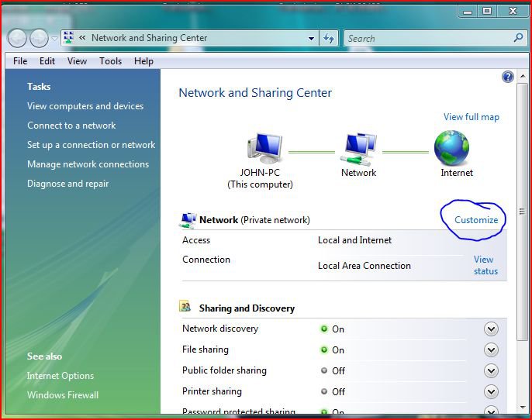Open View computers and devices task
Screen dimensions: 532x420
85,106
